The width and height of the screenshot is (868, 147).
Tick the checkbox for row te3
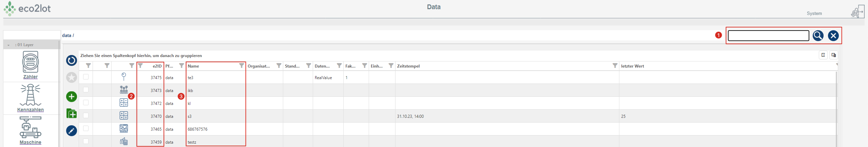click(86, 77)
